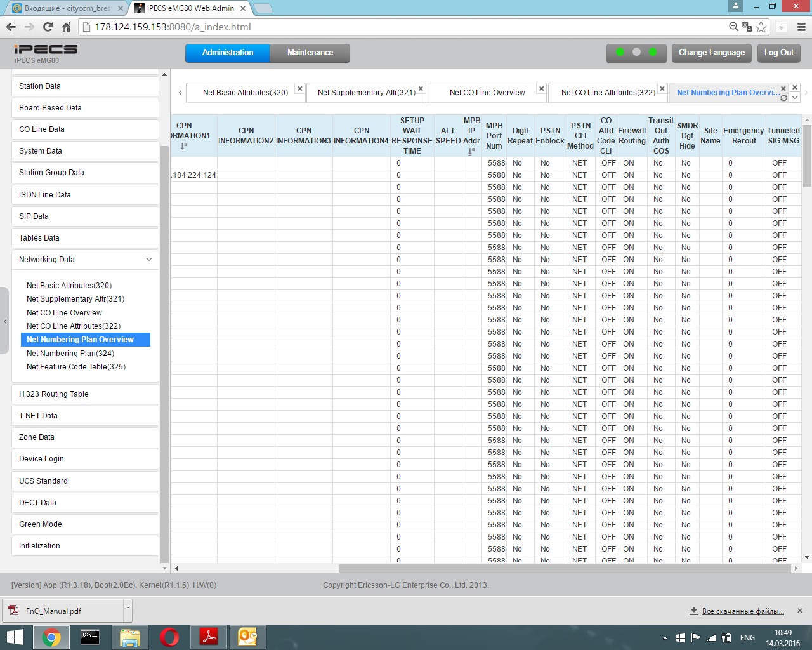The image size is (812, 650).
Task: Click the Change Language button
Action: click(711, 53)
